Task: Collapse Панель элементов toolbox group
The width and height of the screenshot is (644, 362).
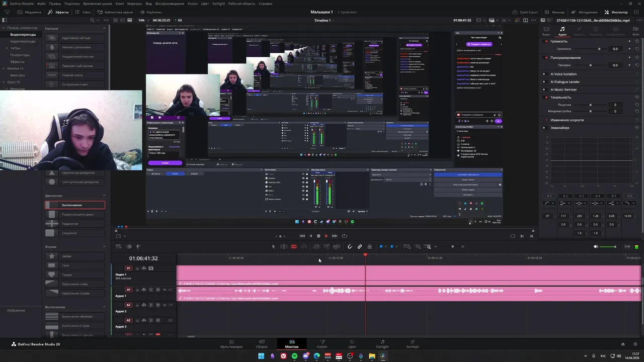Action: point(4,28)
